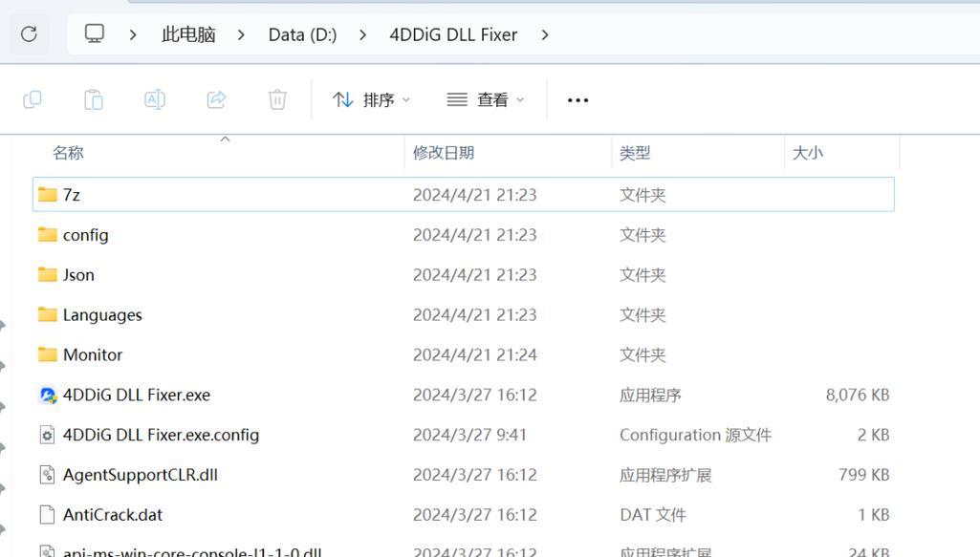Click the size 8,076 KB
Viewport: 980px width, 557px height.
[x=858, y=395]
